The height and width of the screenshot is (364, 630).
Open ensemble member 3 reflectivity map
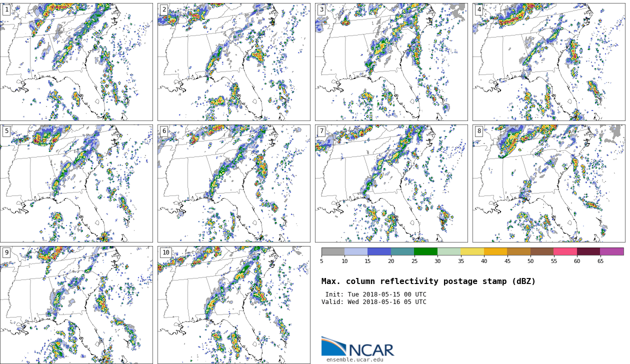[x=391, y=61]
